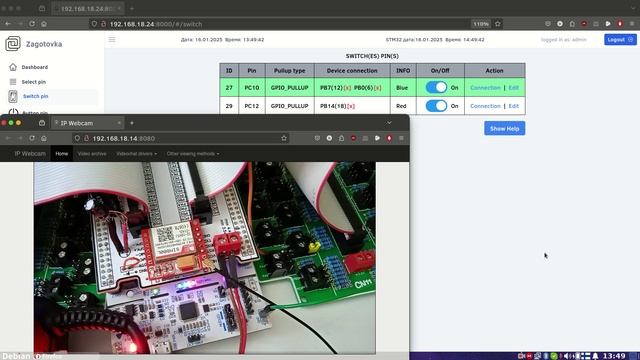
Task: Open new tab in the Zagotovka browser
Action: (132, 8)
